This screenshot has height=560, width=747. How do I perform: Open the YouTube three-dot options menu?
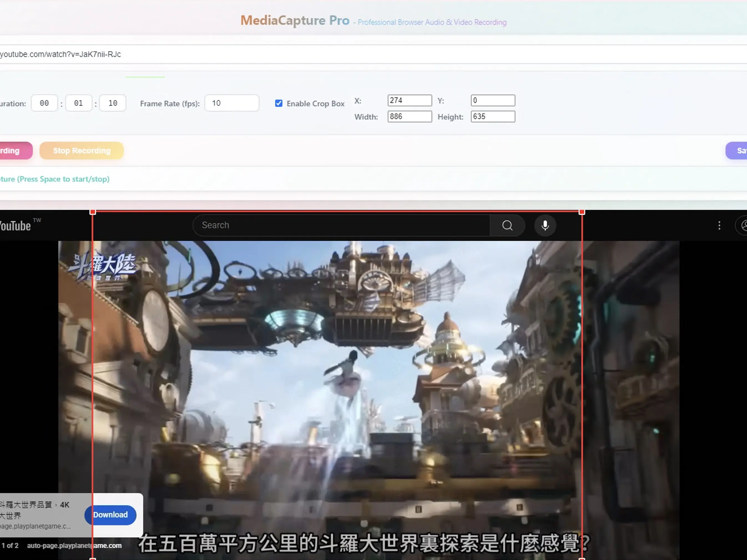click(719, 225)
